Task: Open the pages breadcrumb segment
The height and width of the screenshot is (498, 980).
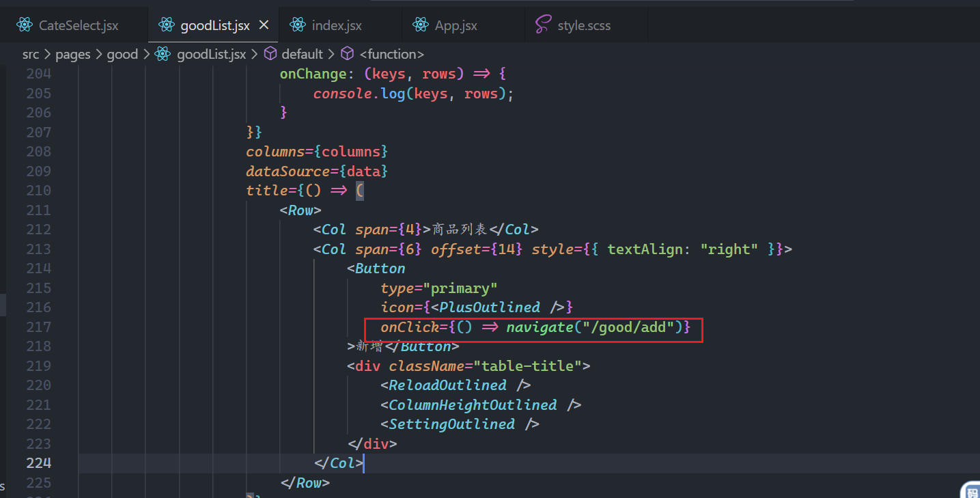Action: pos(73,54)
